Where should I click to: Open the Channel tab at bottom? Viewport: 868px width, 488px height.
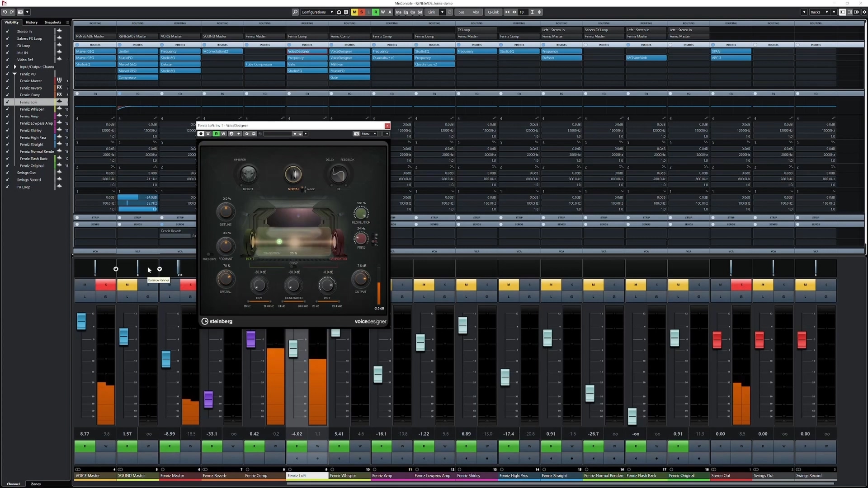point(13,484)
